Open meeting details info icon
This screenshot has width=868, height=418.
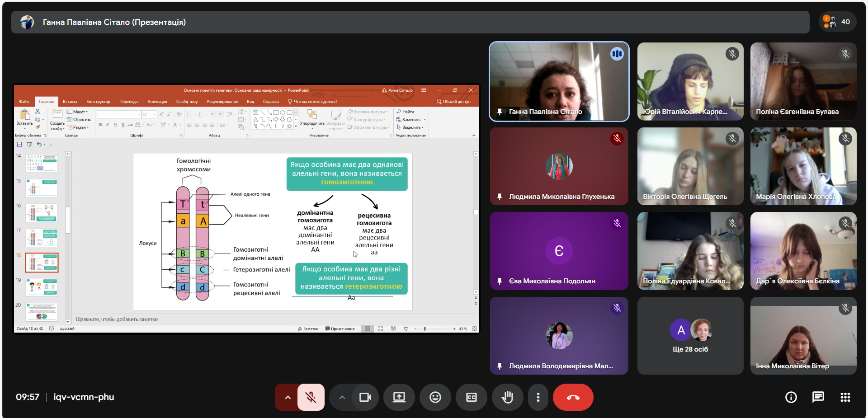[x=791, y=397]
